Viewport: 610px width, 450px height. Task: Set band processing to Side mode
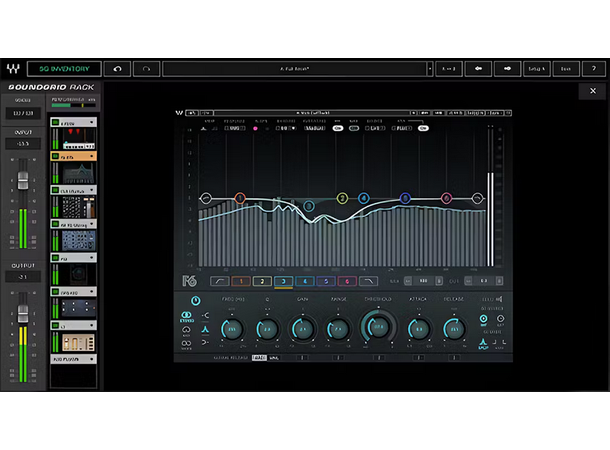coord(187,344)
